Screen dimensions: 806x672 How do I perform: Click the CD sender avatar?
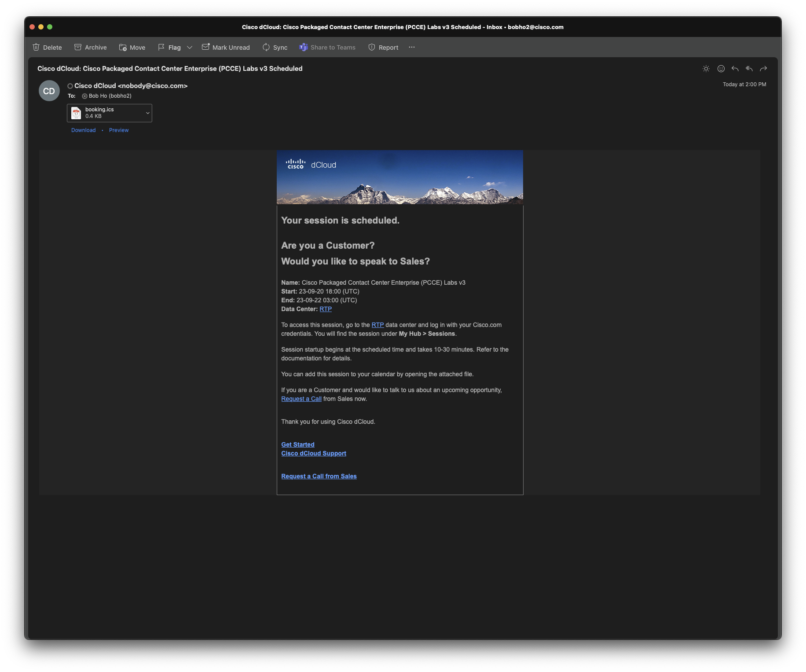49,91
